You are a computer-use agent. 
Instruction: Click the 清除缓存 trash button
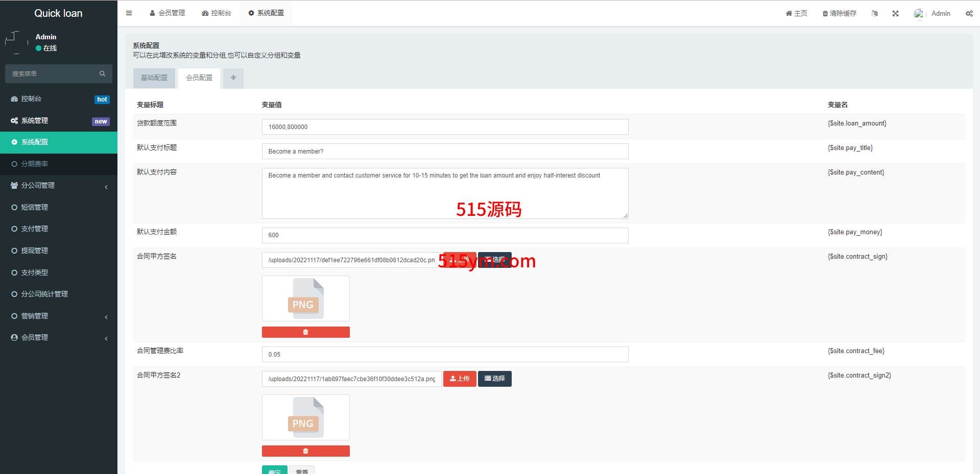(x=839, y=14)
